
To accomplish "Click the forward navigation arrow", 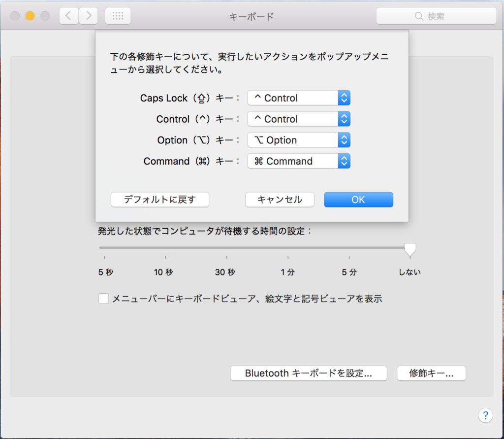I will pos(89,16).
